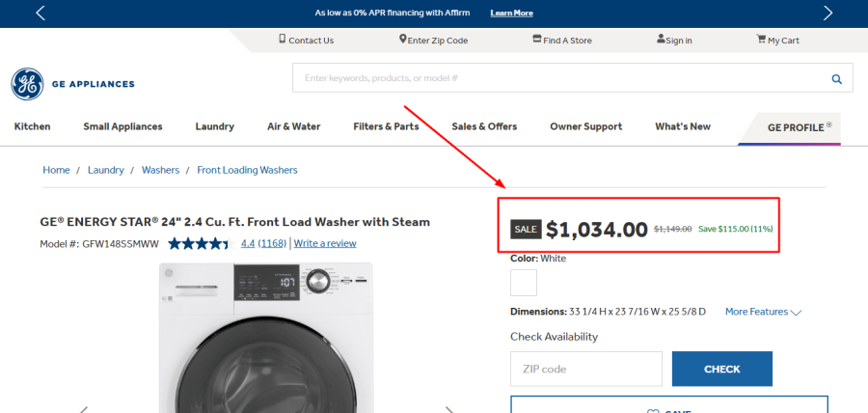Open Small Appliances menu
Viewport: 868px width, 413px height.
click(x=122, y=126)
